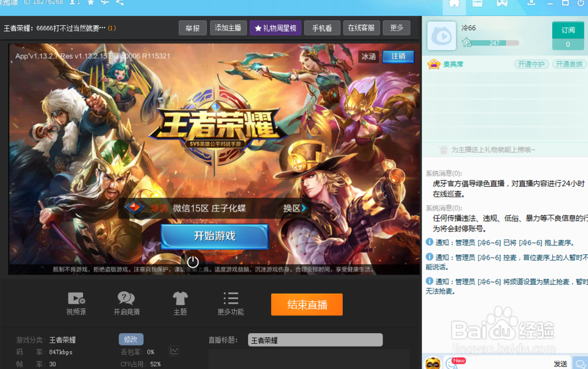Click the home icon in title bar
This screenshot has width=588, height=369.
[x=454, y=4]
